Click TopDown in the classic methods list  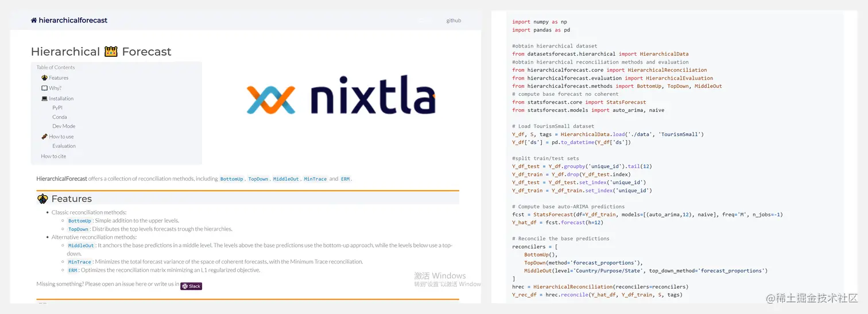point(79,229)
